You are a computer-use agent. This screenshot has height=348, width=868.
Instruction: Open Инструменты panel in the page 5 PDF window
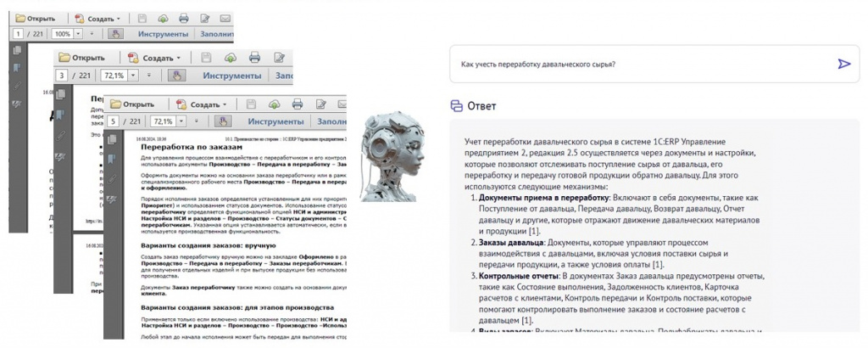(x=275, y=121)
